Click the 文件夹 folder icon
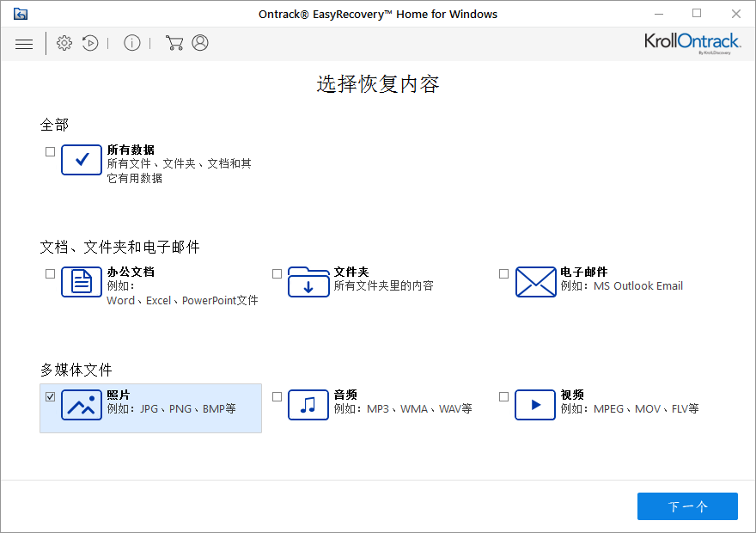 [x=308, y=282]
